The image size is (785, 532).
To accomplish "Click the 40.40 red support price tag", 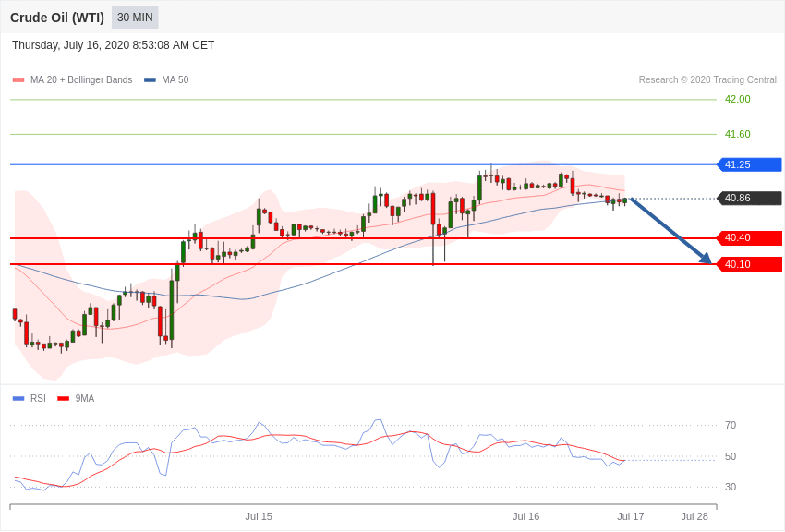I will pos(750,237).
